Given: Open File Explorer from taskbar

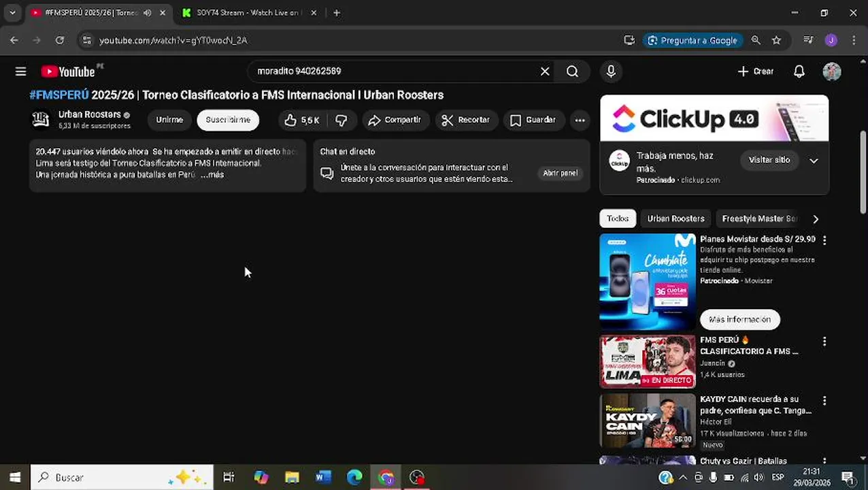Looking at the screenshot, I should click(292, 477).
